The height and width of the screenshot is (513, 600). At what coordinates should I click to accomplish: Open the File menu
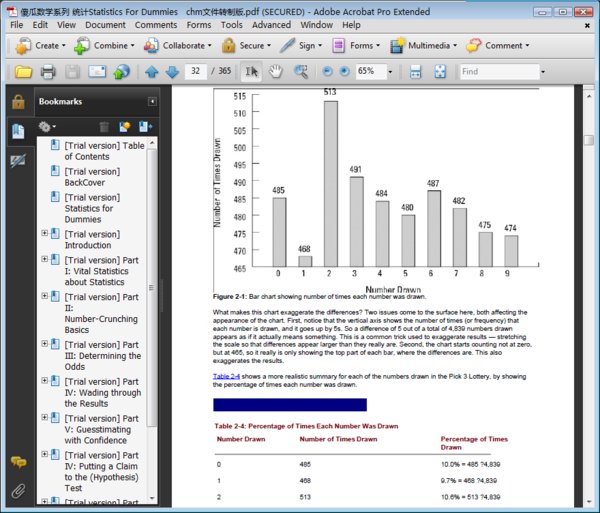16,25
